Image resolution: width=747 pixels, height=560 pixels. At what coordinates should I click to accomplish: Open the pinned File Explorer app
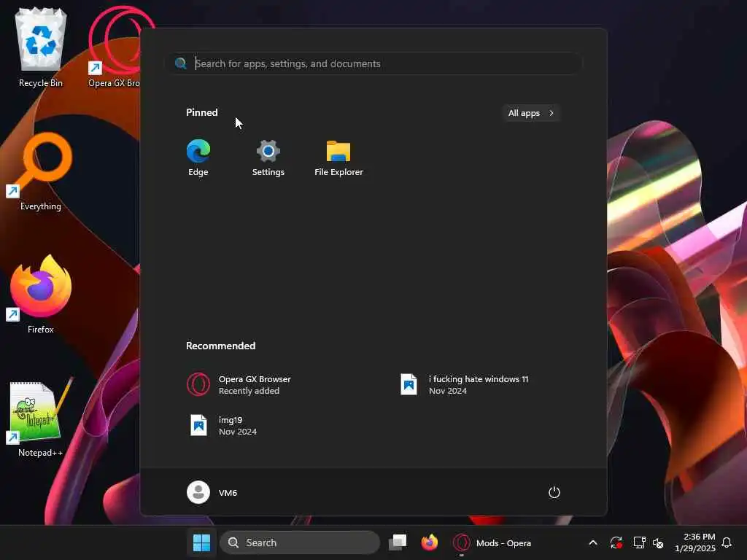pos(338,157)
